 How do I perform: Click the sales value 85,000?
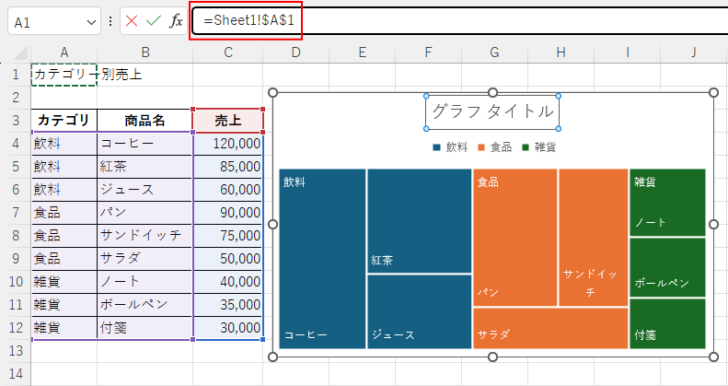pos(228,167)
